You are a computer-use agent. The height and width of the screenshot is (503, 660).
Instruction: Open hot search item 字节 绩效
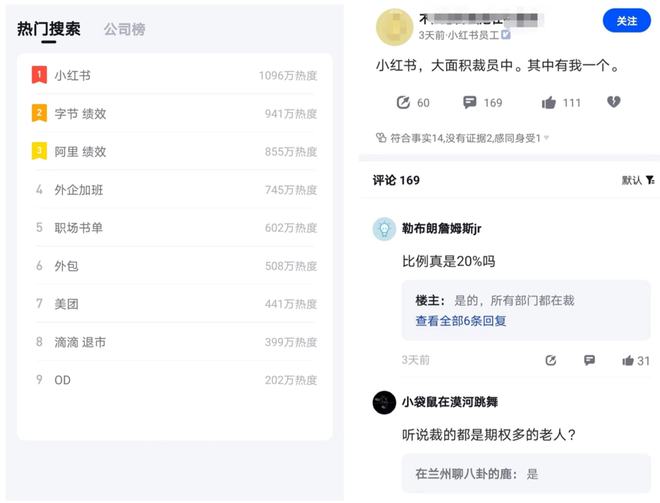(x=80, y=113)
